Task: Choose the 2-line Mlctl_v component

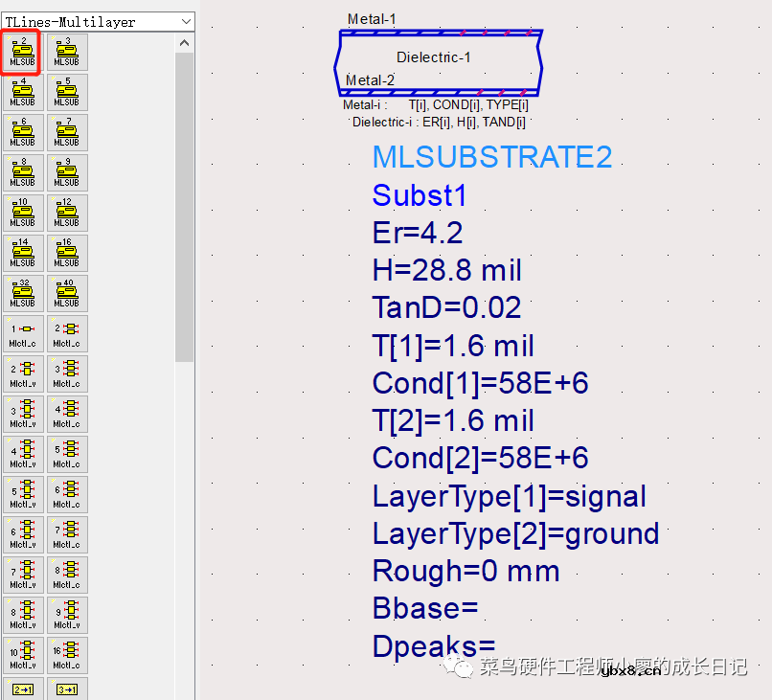Action: coord(22,373)
